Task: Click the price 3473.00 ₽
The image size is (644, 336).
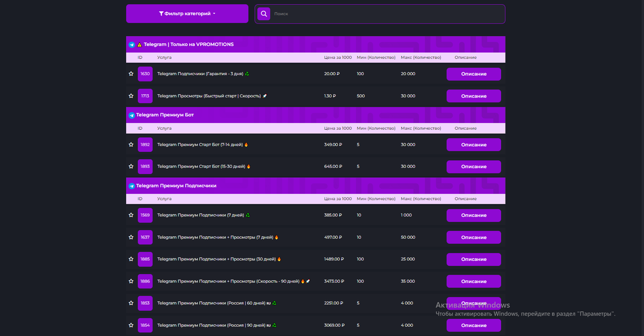Action: point(334,281)
